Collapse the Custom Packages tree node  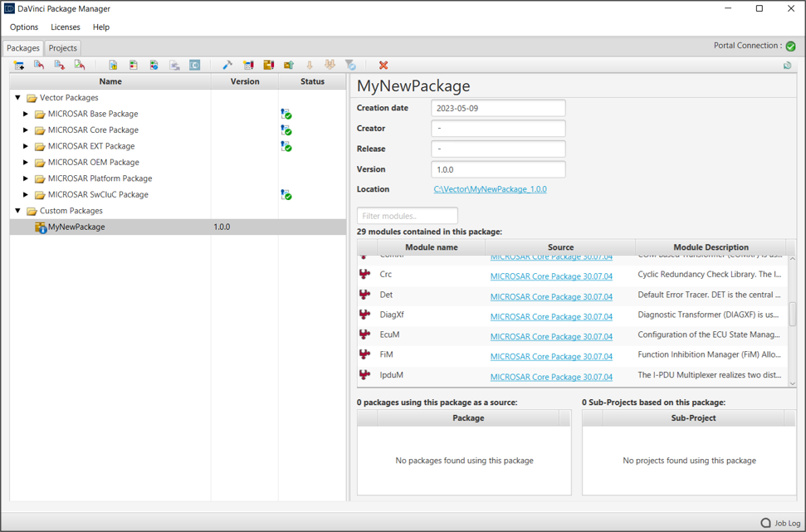[17, 210]
